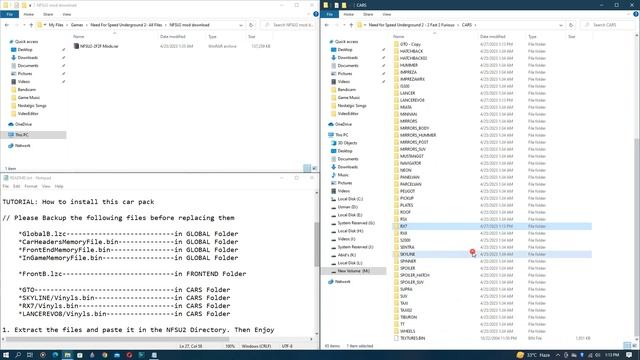The height and width of the screenshot is (360, 640).
Task: Open Desktop from Quick access in left Explorer
Action: click(25, 49)
